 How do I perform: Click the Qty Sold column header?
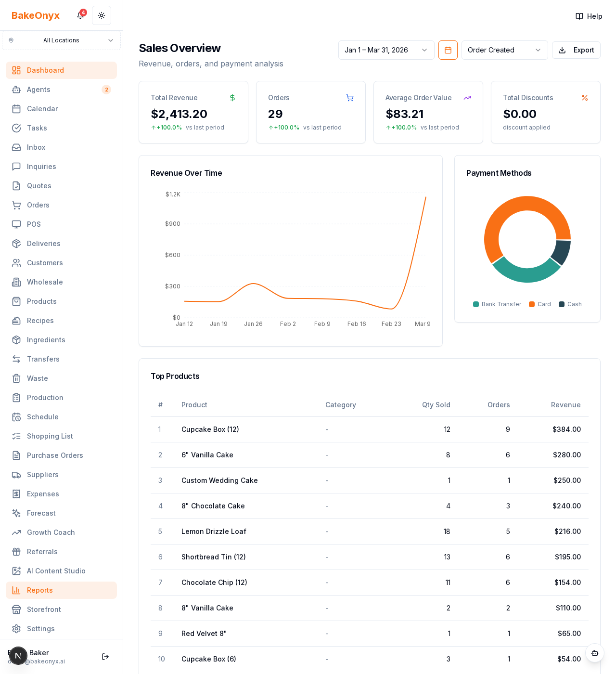click(436, 405)
